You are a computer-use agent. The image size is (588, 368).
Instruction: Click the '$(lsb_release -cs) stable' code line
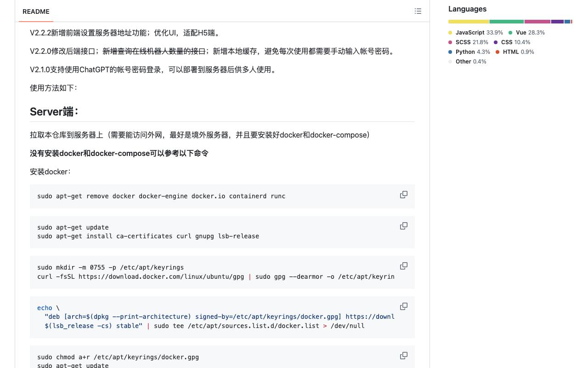point(204,326)
